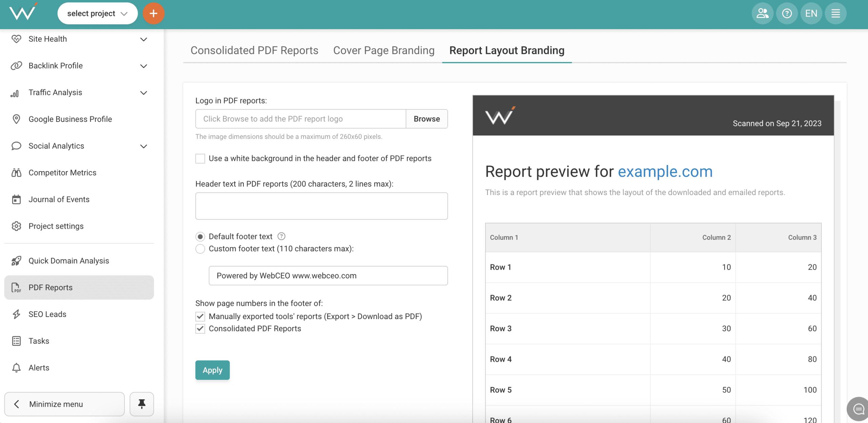Expand the Traffic Analysis submenu chevron
Viewport: 868px width, 423px height.
coord(144,93)
